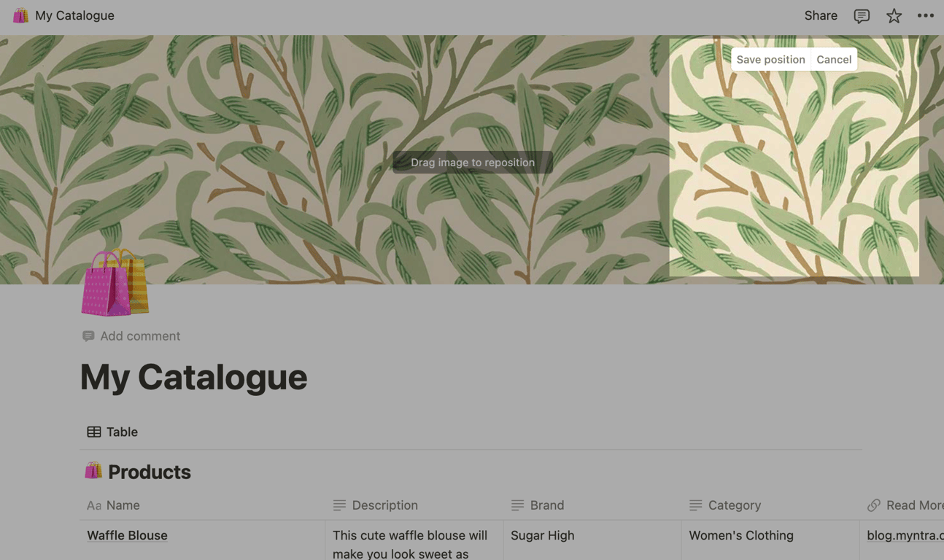Viewport: 944px width, 560px height.
Task: Cancel cover repositioning
Action: click(834, 60)
